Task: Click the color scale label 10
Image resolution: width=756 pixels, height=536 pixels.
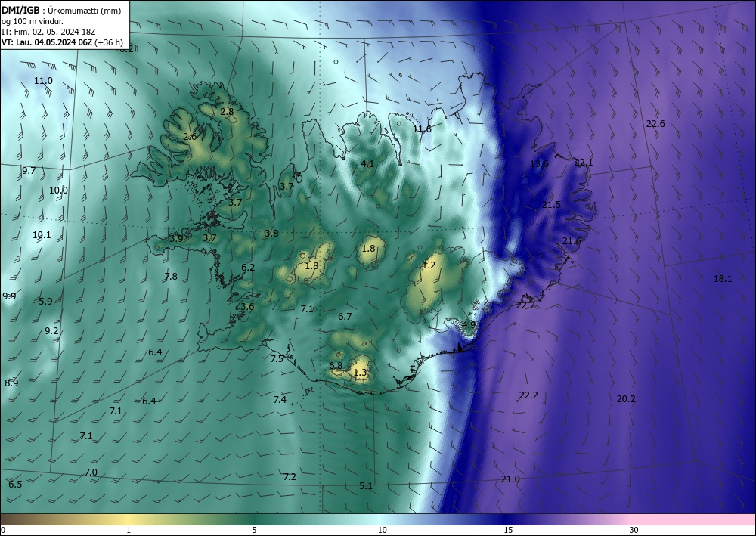Action: pos(382,530)
